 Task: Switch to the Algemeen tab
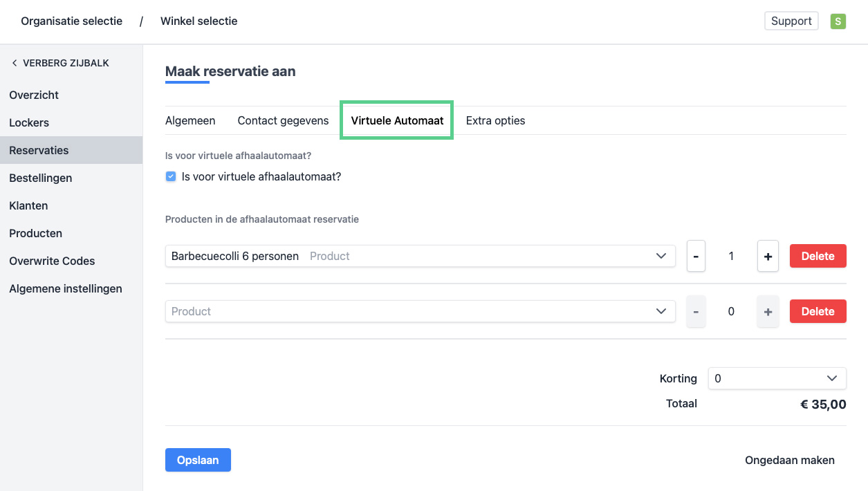[x=190, y=120]
